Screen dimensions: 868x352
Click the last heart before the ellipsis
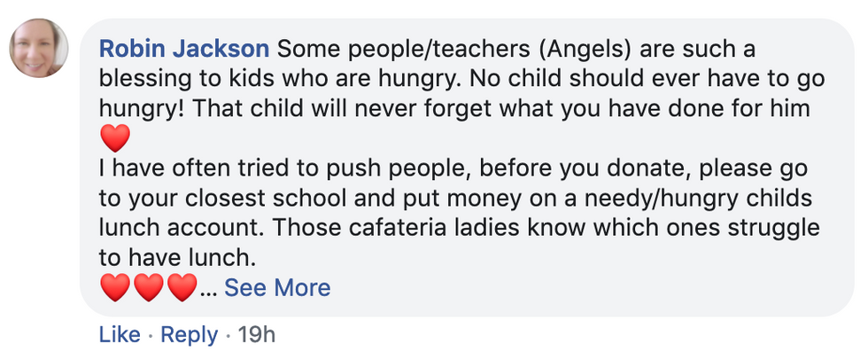182,287
